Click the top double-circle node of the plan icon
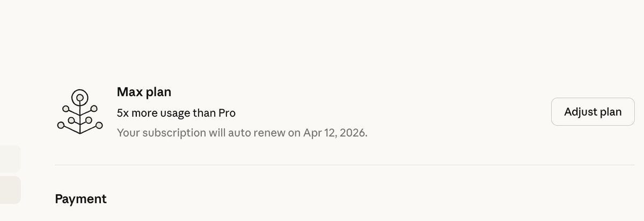644x221 pixels. 80,97
